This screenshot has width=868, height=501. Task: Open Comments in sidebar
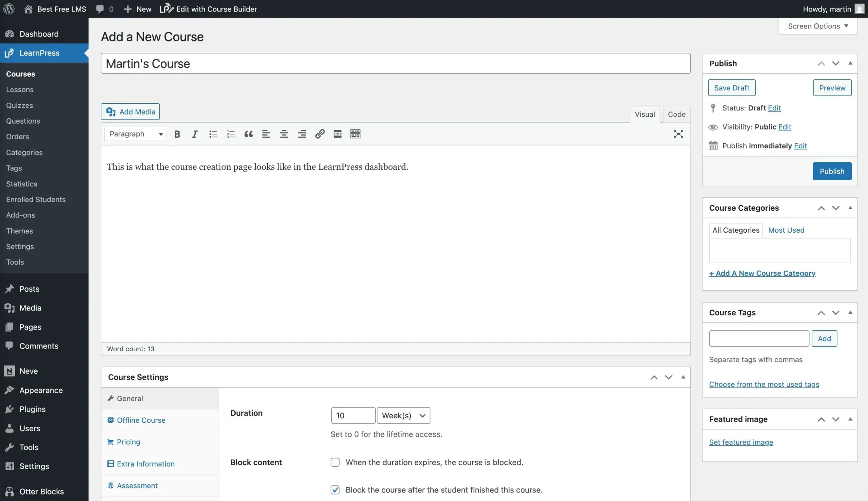(x=44, y=346)
